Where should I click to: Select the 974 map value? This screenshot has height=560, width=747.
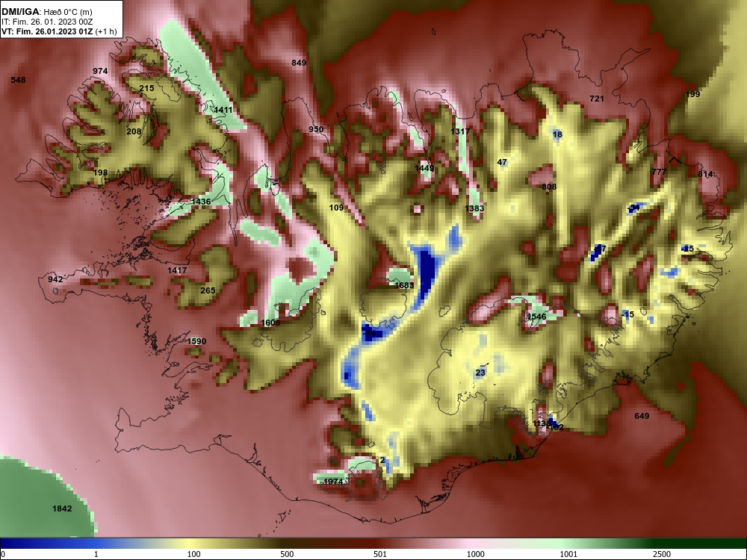point(100,71)
